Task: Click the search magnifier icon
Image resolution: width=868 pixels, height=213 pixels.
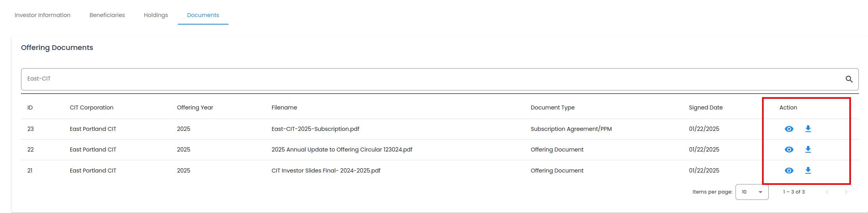Action: coord(849,79)
